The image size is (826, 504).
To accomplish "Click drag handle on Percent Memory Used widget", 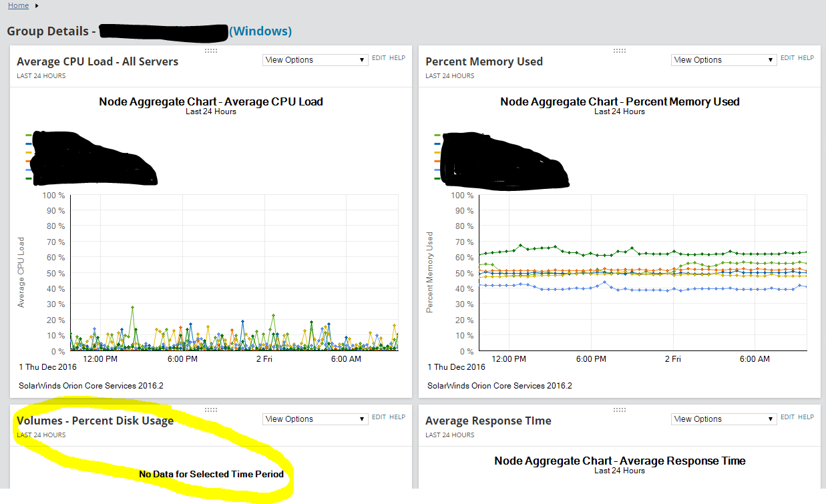I will click(x=619, y=51).
